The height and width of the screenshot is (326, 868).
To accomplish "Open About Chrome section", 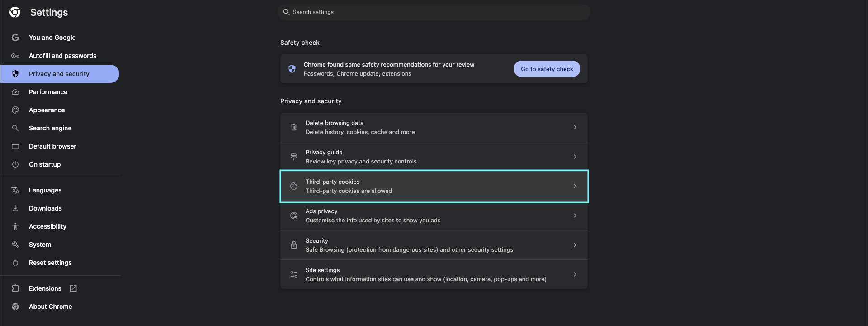I will coord(50,307).
